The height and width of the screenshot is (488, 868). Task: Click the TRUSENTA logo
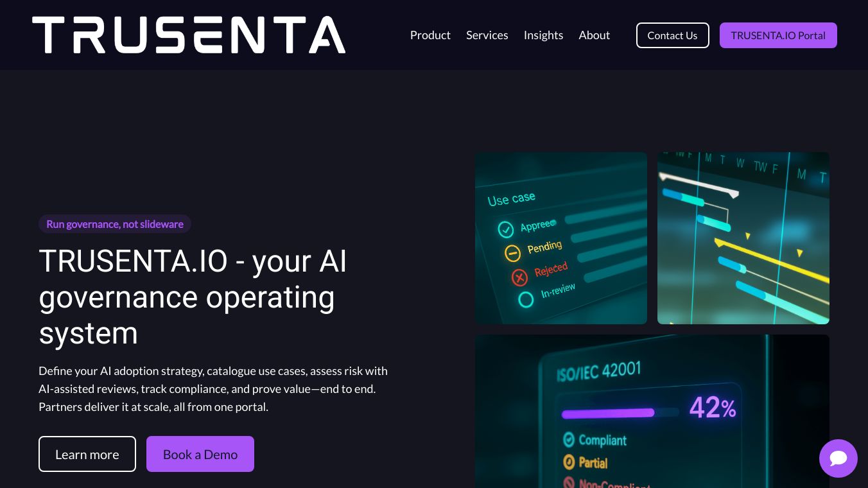pyautogui.click(x=189, y=35)
